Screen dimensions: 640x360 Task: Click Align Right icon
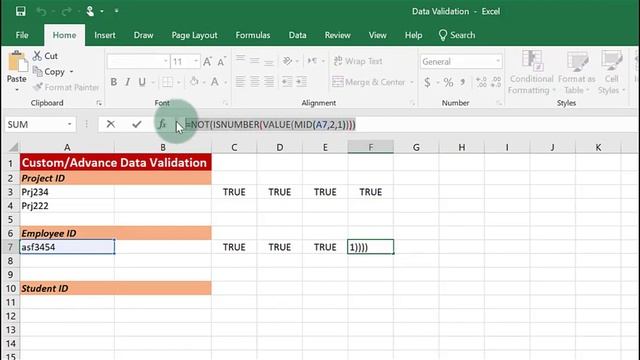point(269,82)
